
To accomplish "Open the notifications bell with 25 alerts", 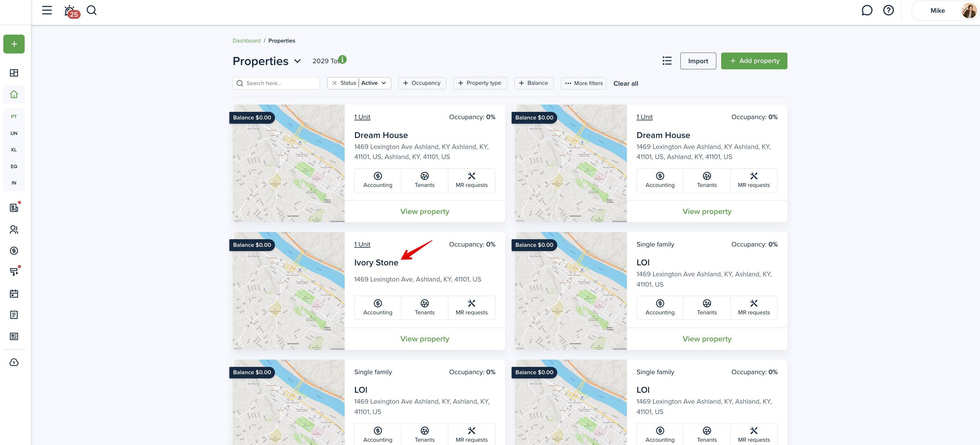I will coord(71,12).
